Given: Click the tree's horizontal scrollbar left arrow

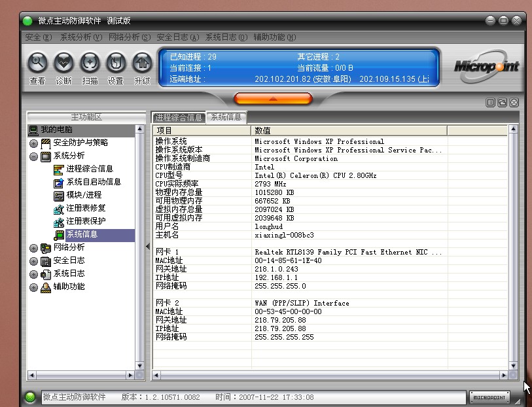Looking at the screenshot, I should 32,375.
